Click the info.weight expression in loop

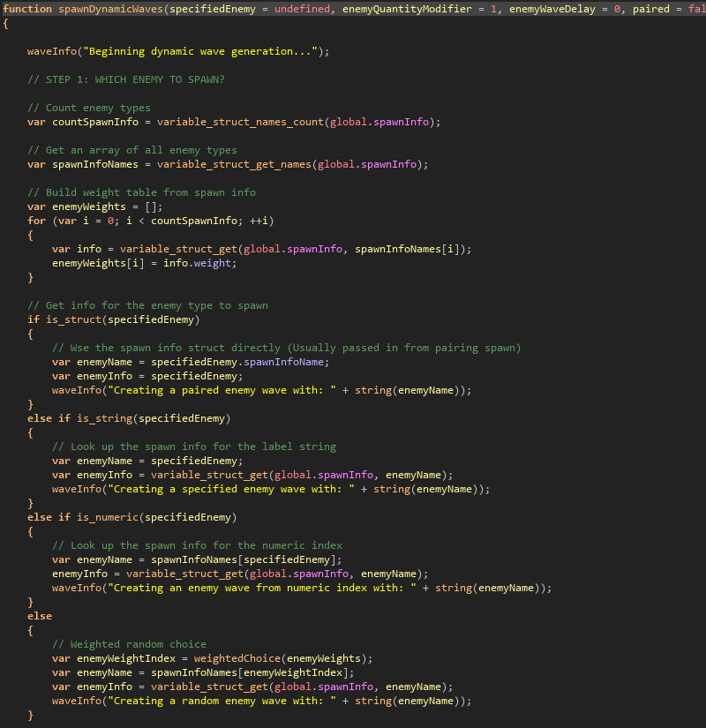click(199, 263)
